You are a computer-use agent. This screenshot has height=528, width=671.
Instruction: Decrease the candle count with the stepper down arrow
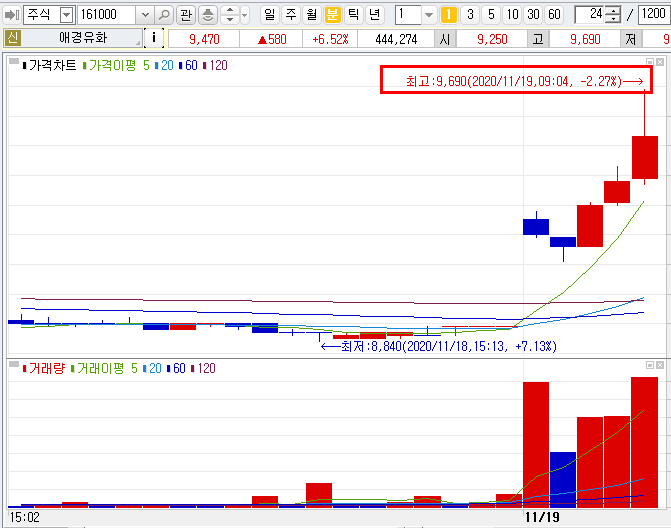[614, 19]
